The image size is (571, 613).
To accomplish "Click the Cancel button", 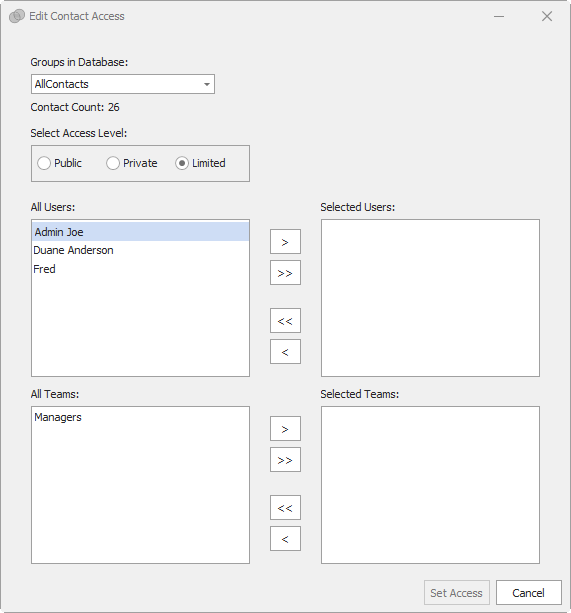I will 528,593.
